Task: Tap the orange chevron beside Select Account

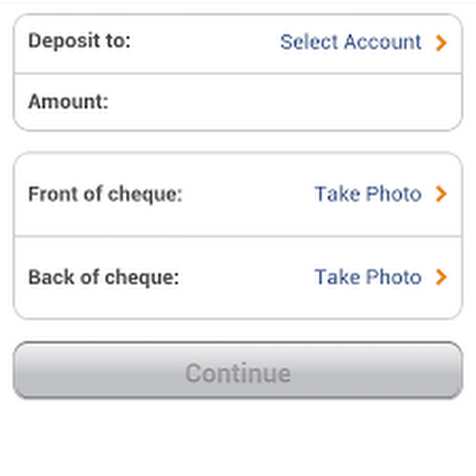Action: click(441, 43)
